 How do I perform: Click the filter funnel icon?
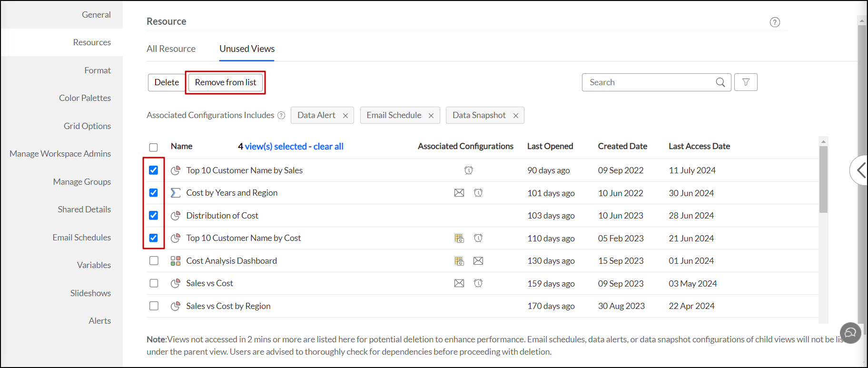click(746, 82)
